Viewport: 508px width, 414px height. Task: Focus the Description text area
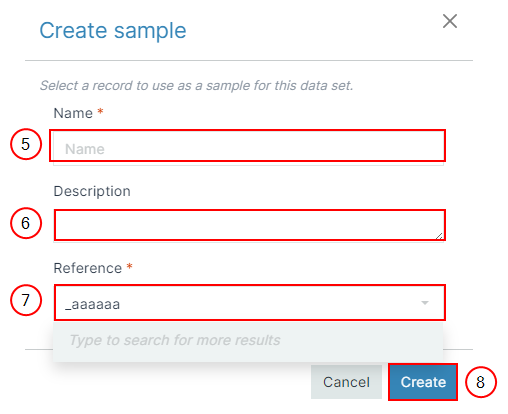click(x=248, y=226)
